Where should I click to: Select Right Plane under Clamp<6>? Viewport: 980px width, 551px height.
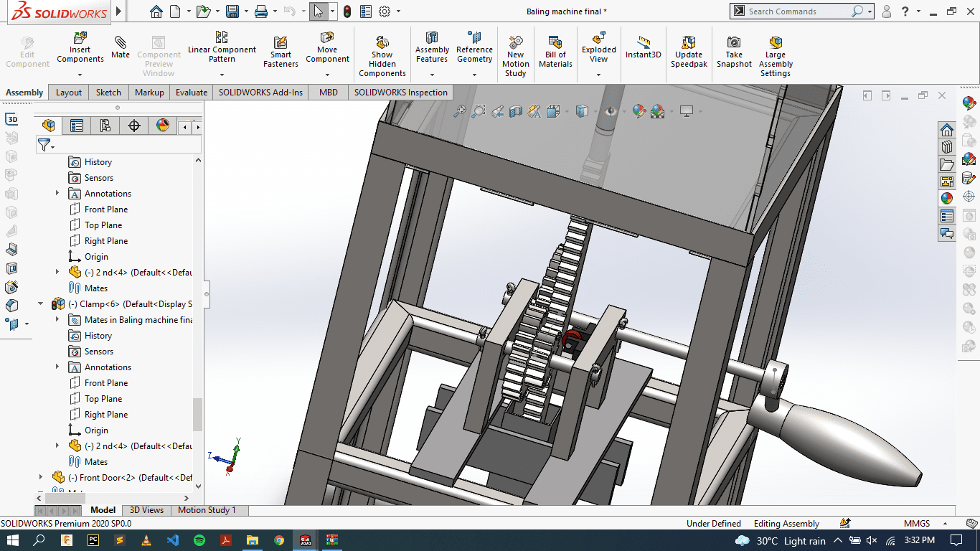tap(105, 415)
